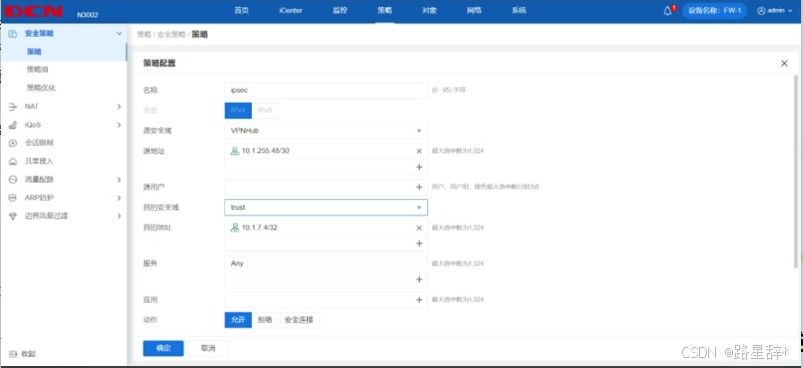Set action to 拒绝
The width and height of the screenshot is (803, 368).
click(265, 320)
